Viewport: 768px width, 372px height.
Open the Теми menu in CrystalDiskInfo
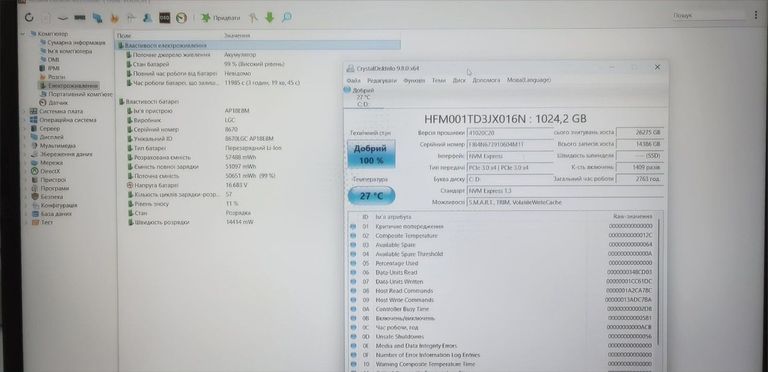(x=439, y=80)
